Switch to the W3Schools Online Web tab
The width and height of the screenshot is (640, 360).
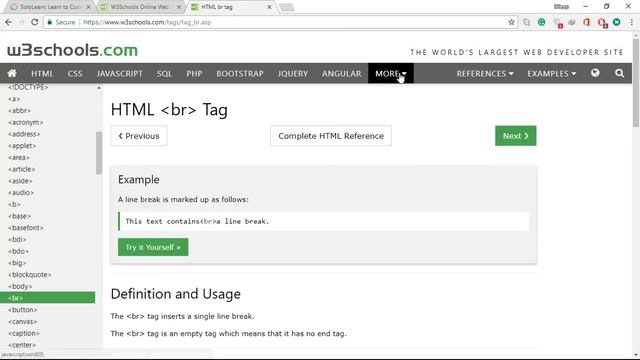click(139, 7)
